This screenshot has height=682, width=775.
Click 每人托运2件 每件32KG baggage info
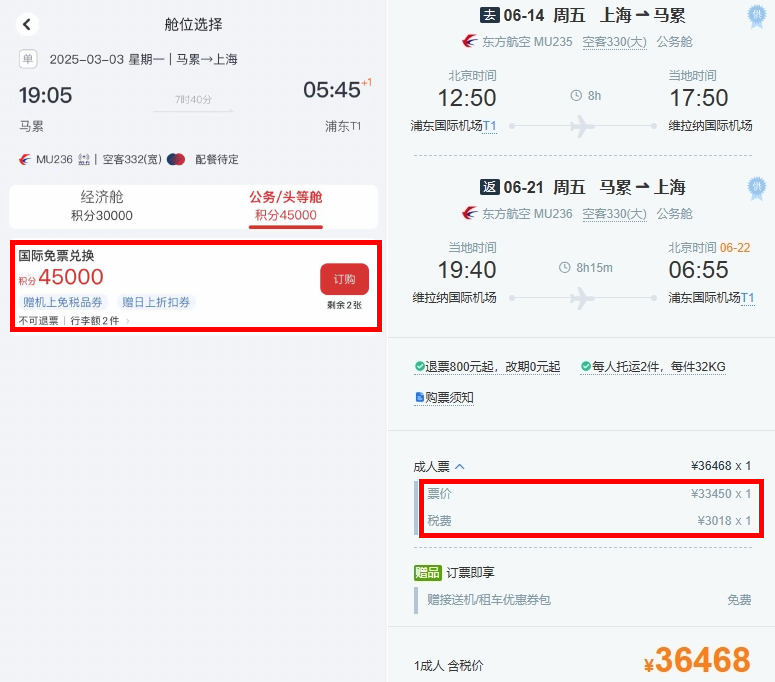(653, 367)
